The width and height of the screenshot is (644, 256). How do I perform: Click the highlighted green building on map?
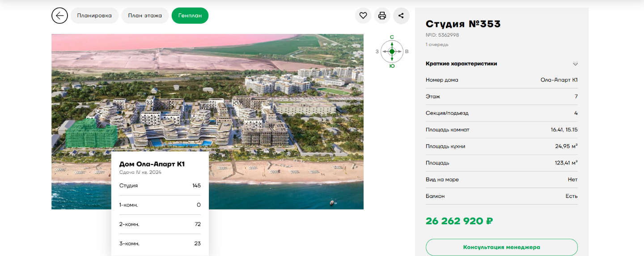tap(91, 134)
